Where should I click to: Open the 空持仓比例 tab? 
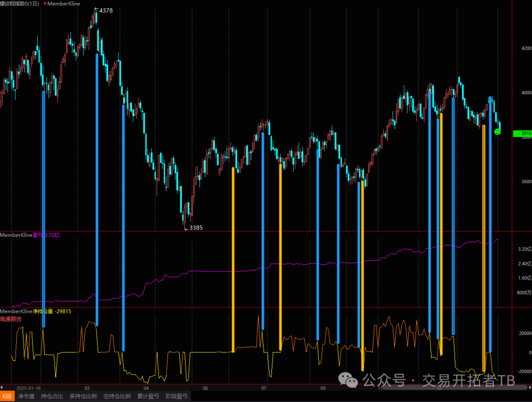117,396
